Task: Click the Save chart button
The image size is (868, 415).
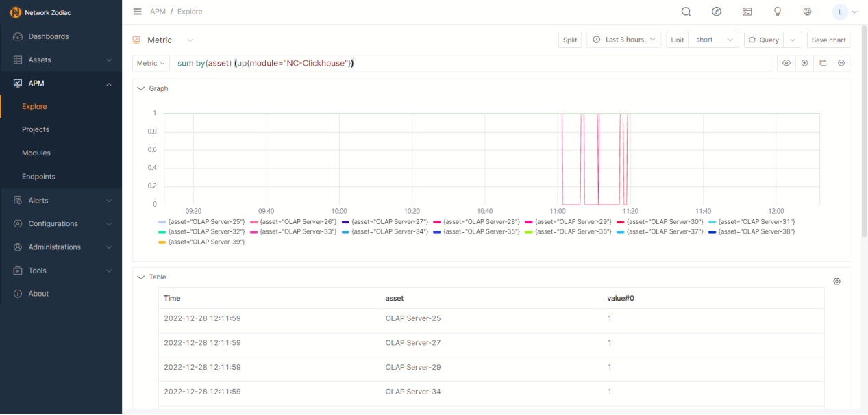Action: (x=828, y=40)
